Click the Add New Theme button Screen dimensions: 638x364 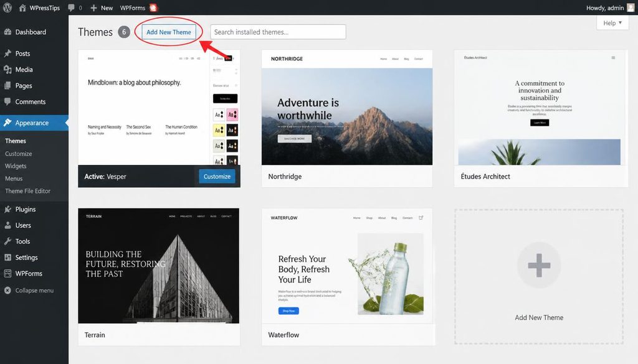168,32
